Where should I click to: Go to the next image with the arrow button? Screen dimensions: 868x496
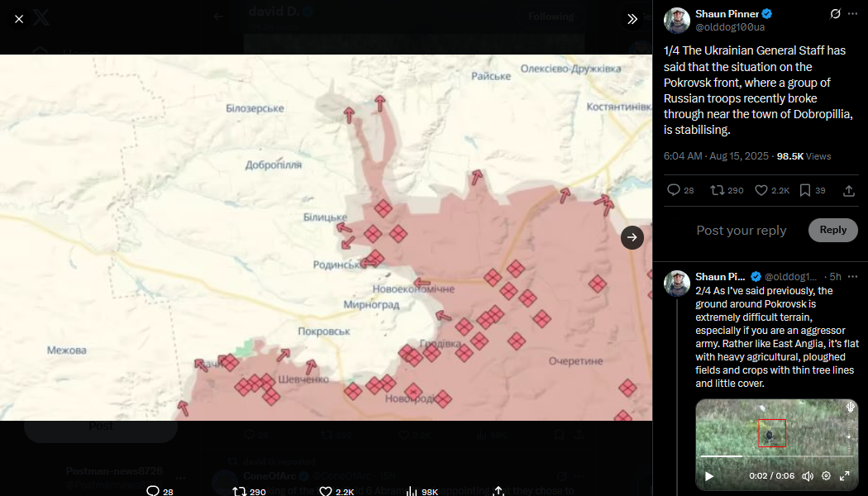tap(632, 237)
